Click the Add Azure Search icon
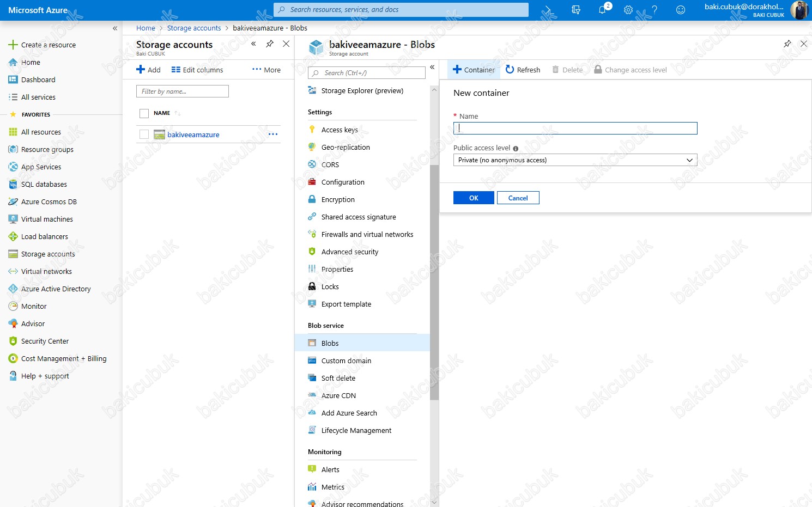This screenshot has height=507, width=812. pyautogui.click(x=312, y=413)
